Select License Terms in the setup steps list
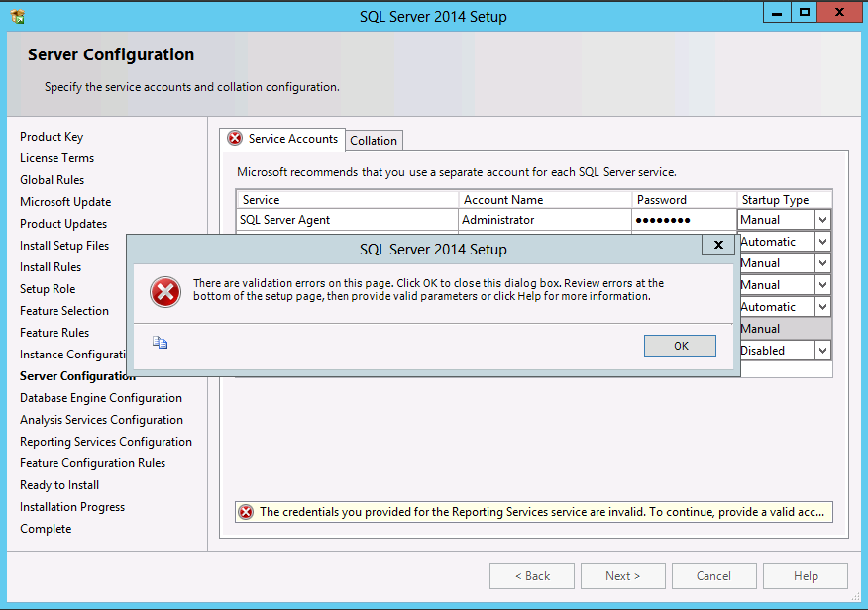 coord(57,158)
